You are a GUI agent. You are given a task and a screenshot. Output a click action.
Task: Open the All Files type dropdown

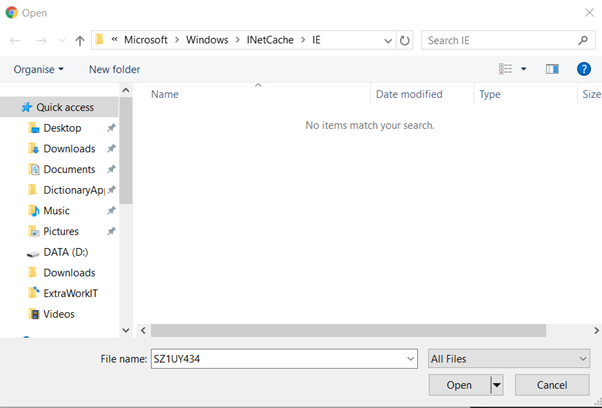(x=508, y=358)
